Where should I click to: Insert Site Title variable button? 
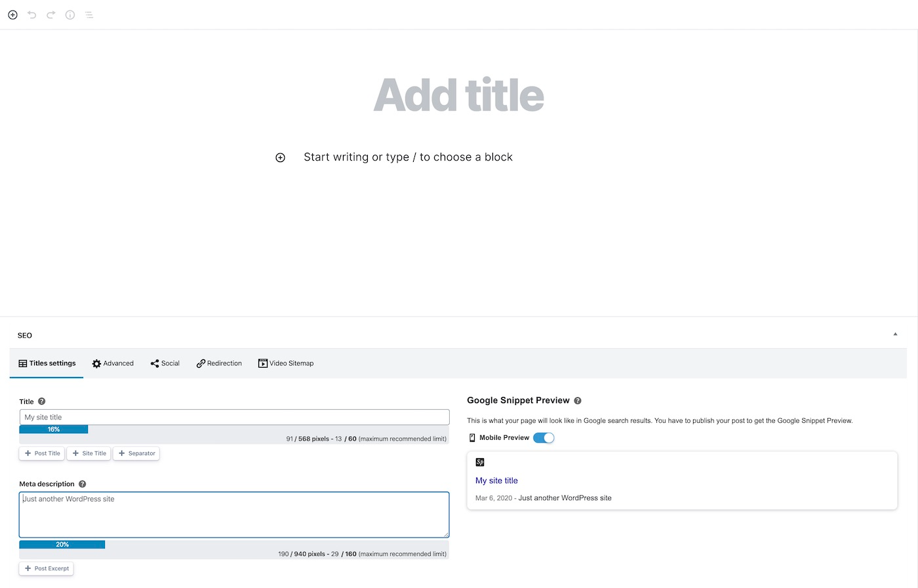pos(89,453)
